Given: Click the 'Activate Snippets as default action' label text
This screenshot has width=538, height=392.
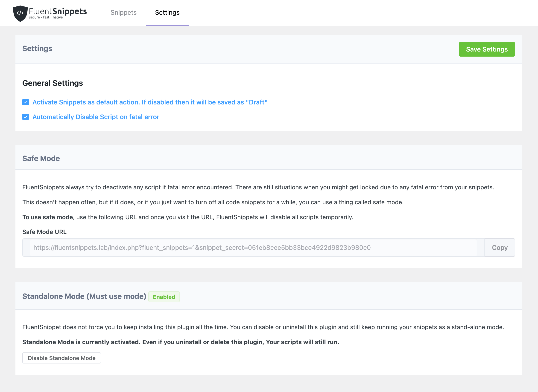Looking at the screenshot, I should pyautogui.click(x=150, y=102).
